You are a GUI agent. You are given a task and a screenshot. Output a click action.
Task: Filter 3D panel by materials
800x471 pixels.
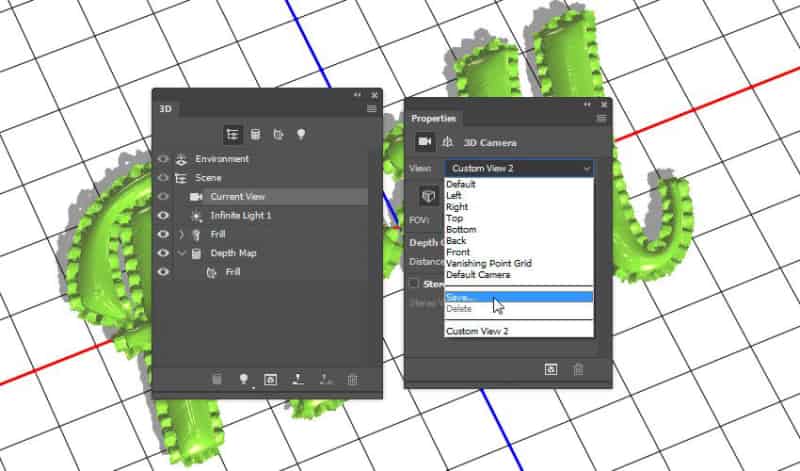click(x=278, y=135)
